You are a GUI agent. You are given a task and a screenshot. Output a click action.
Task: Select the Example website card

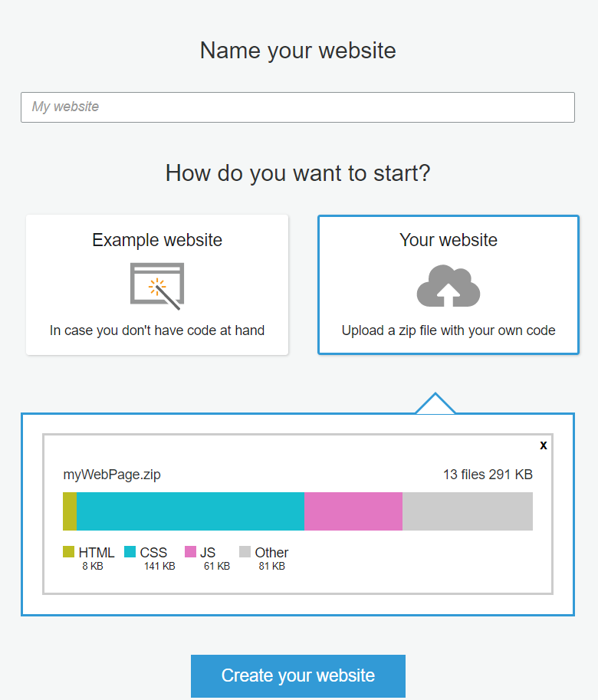click(x=157, y=284)
